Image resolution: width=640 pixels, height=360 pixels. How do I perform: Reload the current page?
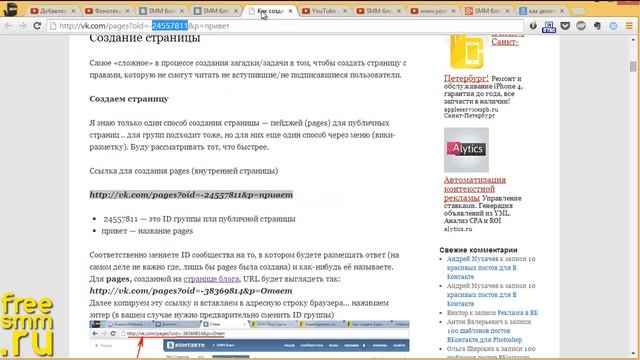click(x=37, y=26)
